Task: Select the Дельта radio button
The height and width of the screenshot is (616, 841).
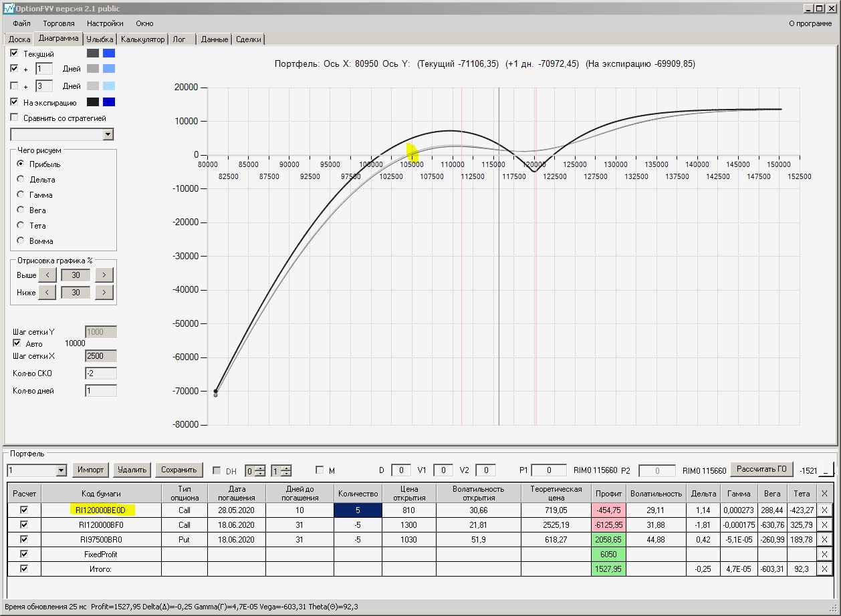Action: [x=21, y=179]
